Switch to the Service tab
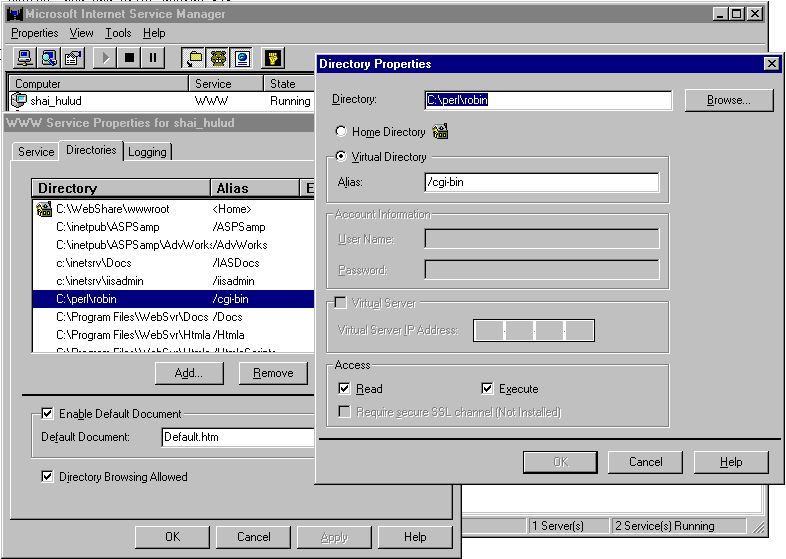The width and height of the screenshot is (786, 559). click(x=36, y=151)
